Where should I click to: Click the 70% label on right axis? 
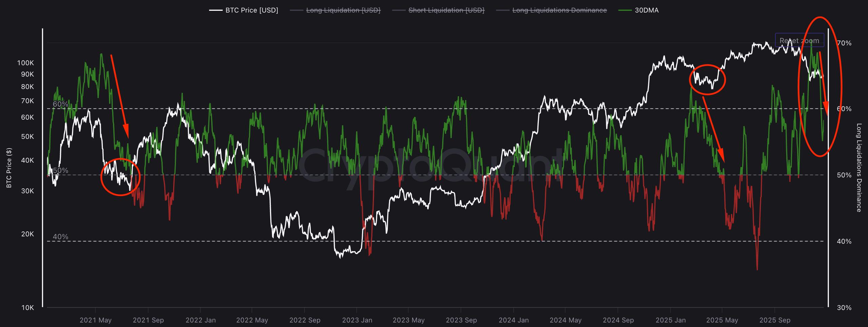pos(844,43)
